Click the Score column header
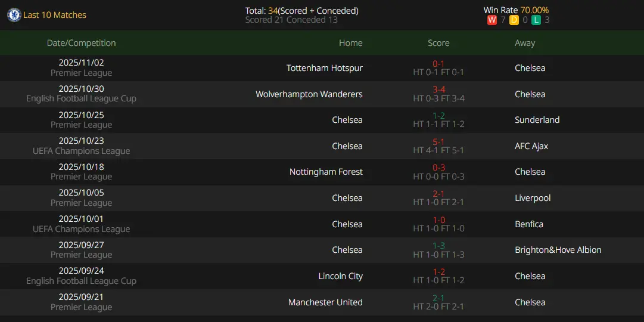This screenshot has width=644, height=322. click(x=438, y=43)
